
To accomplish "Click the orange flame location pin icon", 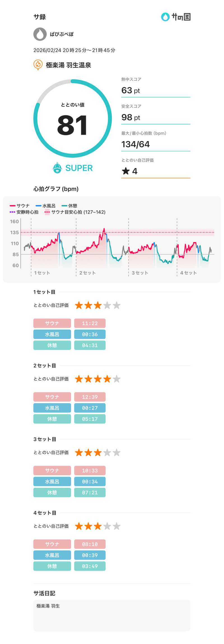I will [x=38, y=65].
